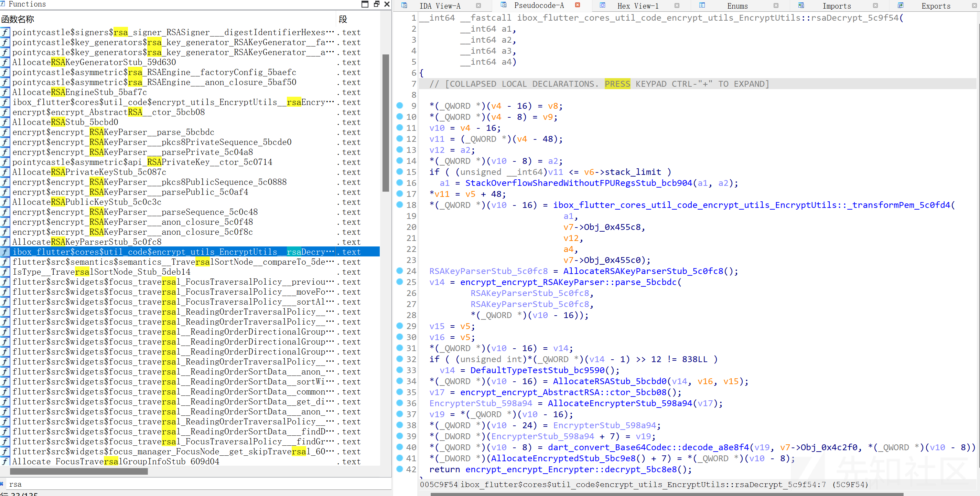
Task: Toggle breakpoint dot on line 35
Action: coord(399,392)
